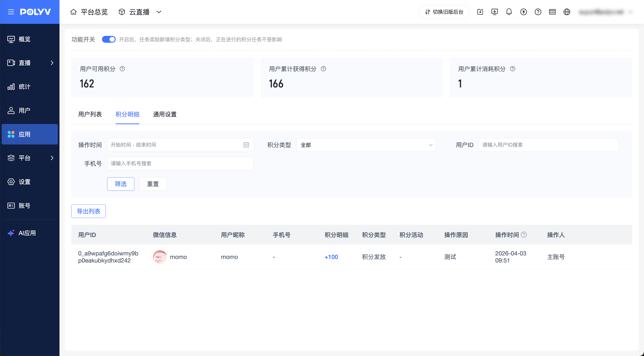Click 切换旧版后台 button
644x356 pixels.
tap(444, 12)
